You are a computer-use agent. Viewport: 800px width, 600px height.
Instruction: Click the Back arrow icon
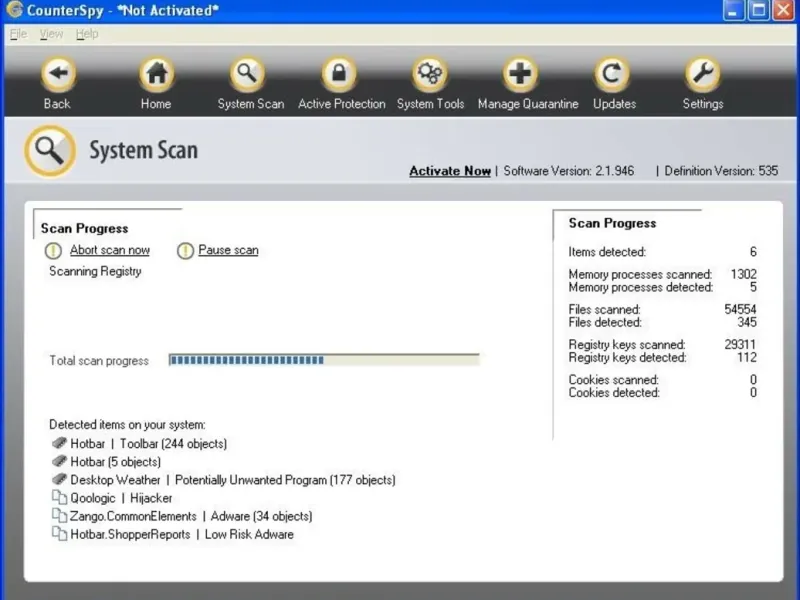58,74
